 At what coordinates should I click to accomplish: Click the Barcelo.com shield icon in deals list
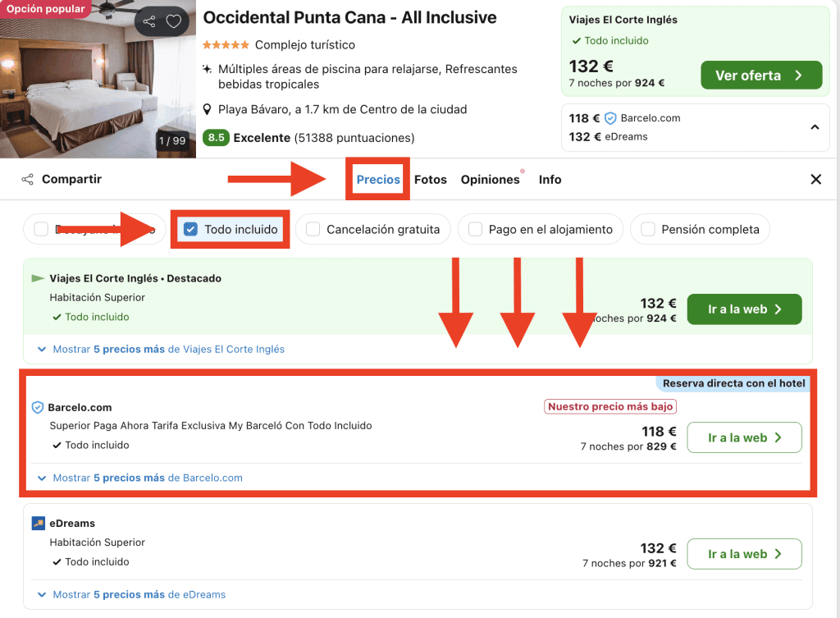pyautogui.click(x=37, y=408)
